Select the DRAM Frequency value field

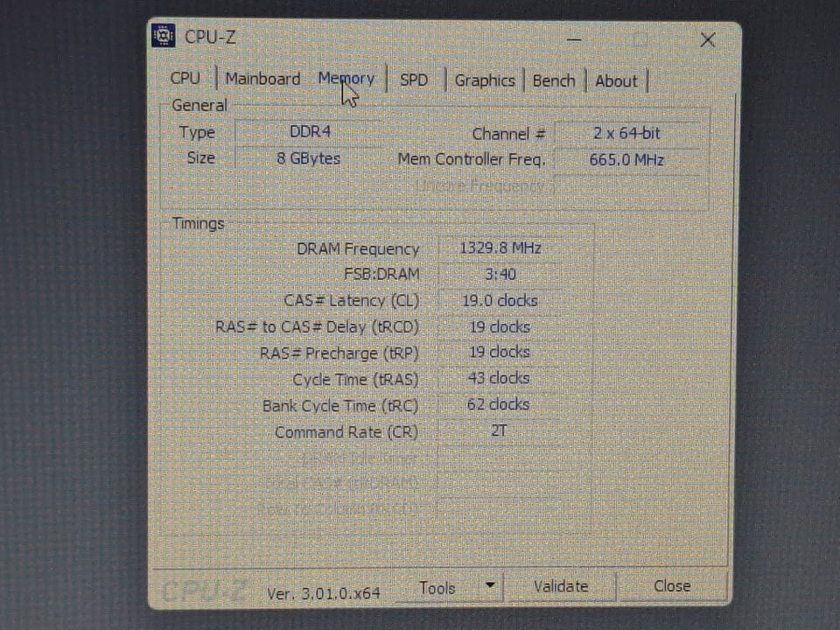point(500,248)
